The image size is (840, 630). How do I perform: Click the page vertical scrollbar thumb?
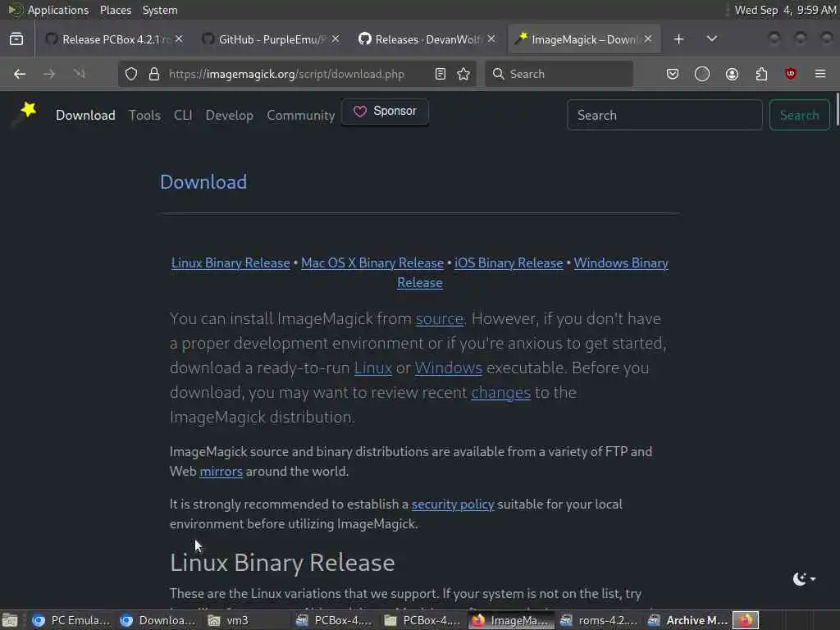pos(837,111)
